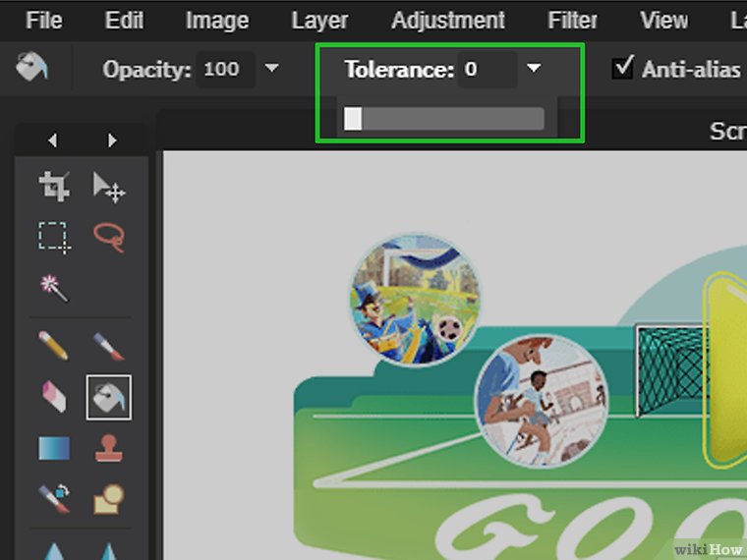The image size is (747, 560).
Task: Select the Pencil tool
Action: 53,345
